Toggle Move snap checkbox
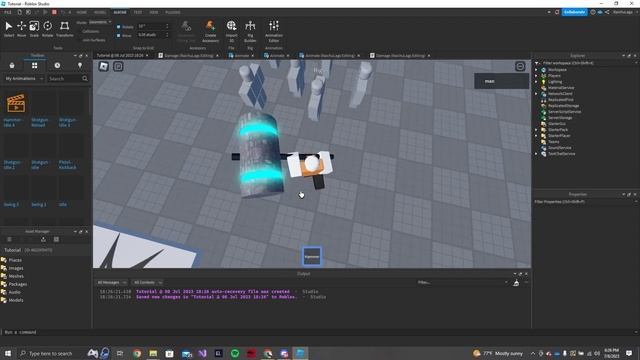Viewport: 640px width, 360px height. tap(119, 36)
